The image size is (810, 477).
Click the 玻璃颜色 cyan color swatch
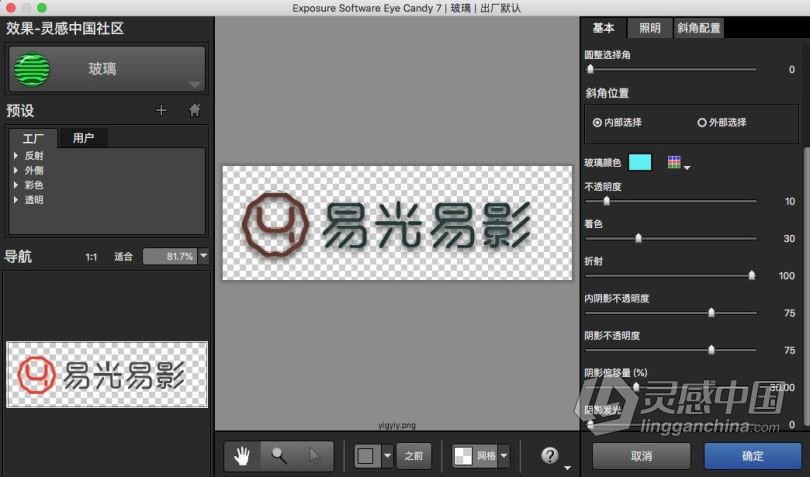[x=640, y=162]
